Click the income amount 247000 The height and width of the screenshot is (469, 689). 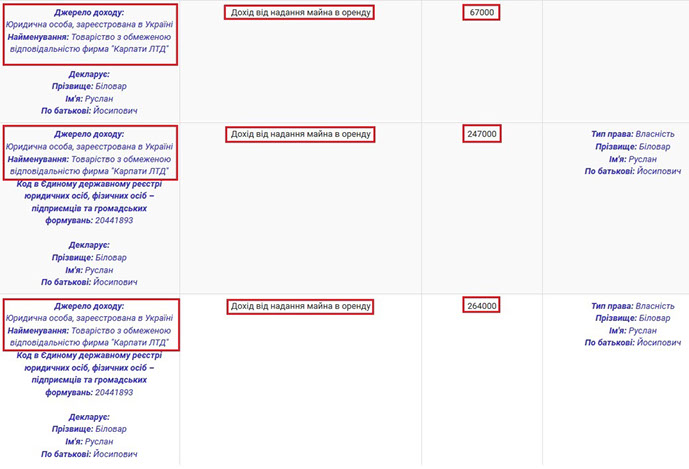point(481,134)
